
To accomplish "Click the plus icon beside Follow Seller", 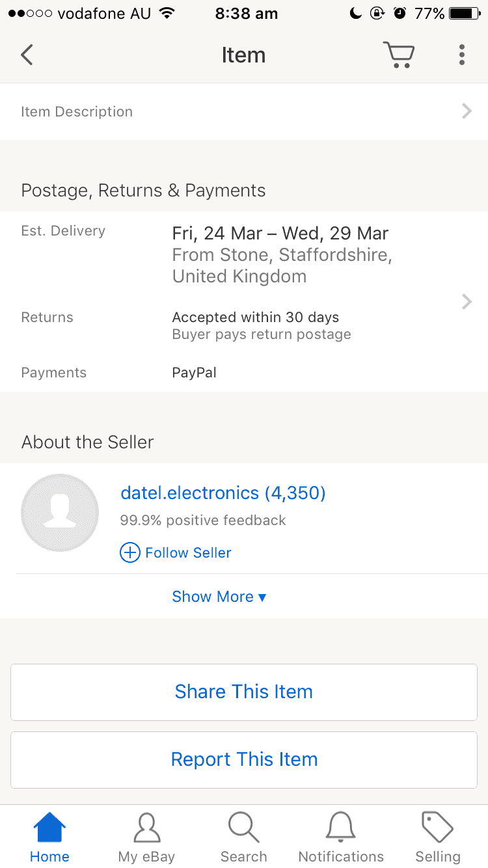I will click(130, 552).
